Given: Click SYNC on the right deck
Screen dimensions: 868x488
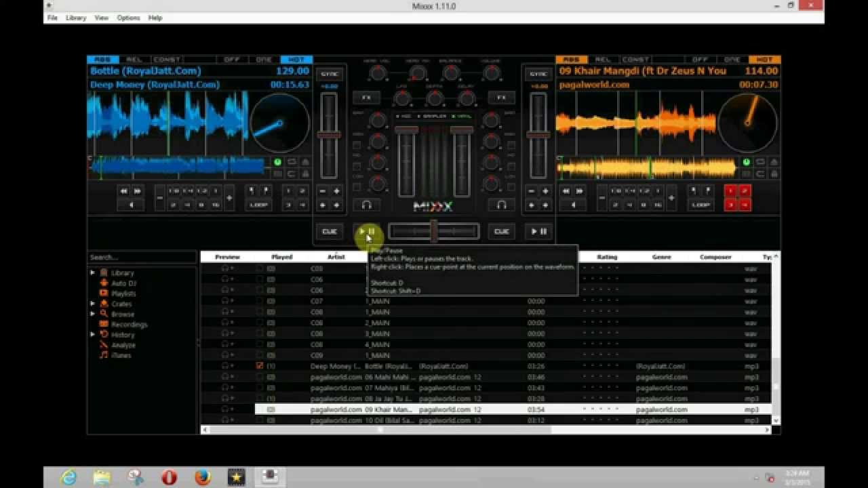Looking at the screenshot, I should coord(538,74).
